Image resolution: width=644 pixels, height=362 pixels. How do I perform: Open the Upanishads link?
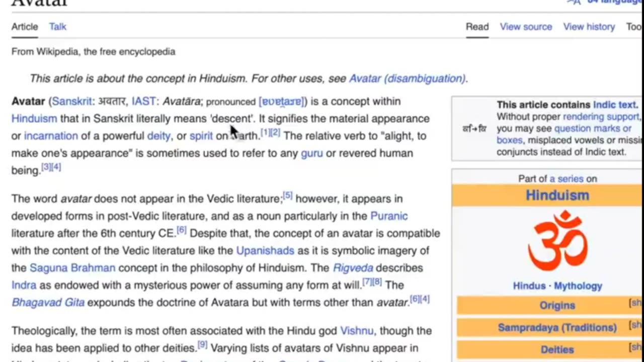pyautogui.click(x=265, y=250)
